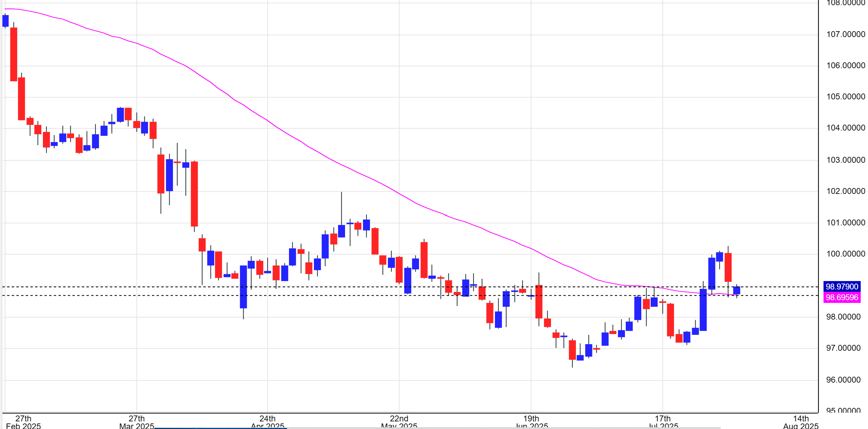Click the last blue candle on the chart

(736, 290)
